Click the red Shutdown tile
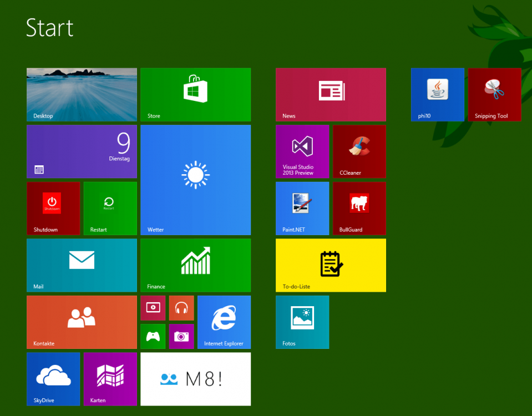 53,208
